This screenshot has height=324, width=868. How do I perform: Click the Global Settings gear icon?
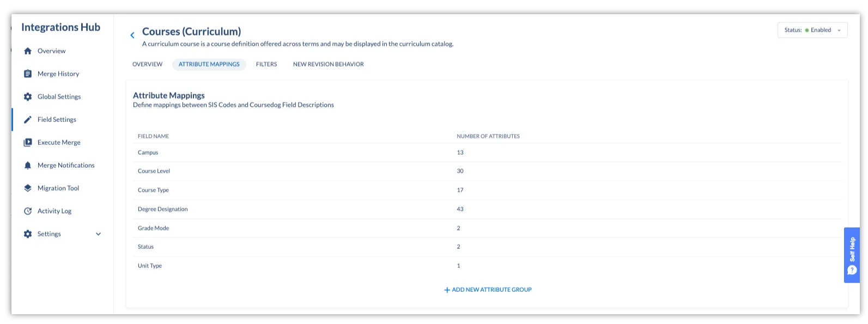click(x=28, y=96)
